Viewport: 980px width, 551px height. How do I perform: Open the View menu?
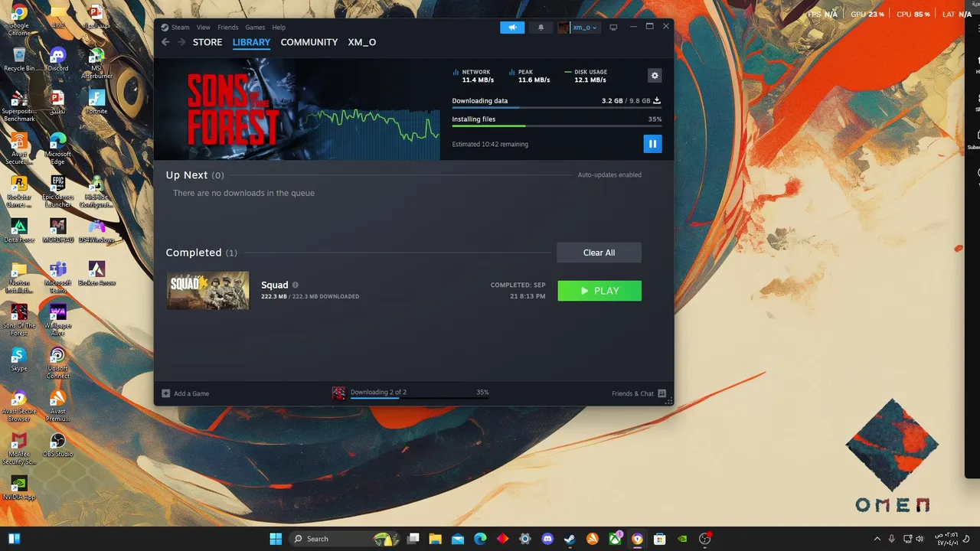point(203,28)
